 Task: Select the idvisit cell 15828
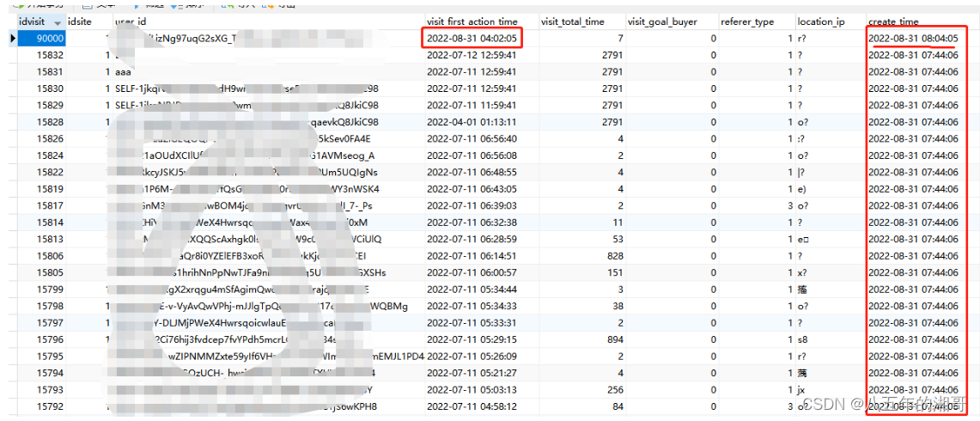pyautogui.click(x=40, y=122)
